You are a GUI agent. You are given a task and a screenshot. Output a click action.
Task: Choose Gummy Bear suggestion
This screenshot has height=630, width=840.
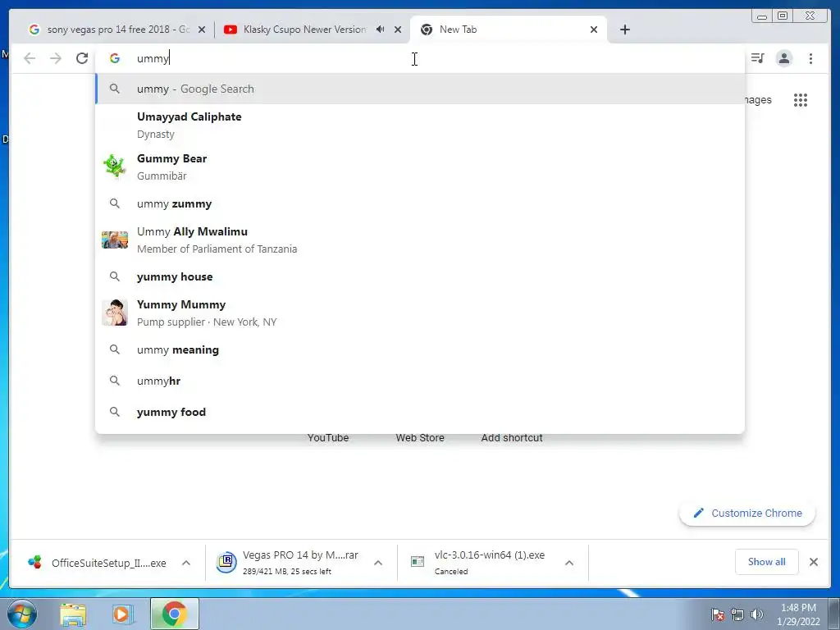420,167
